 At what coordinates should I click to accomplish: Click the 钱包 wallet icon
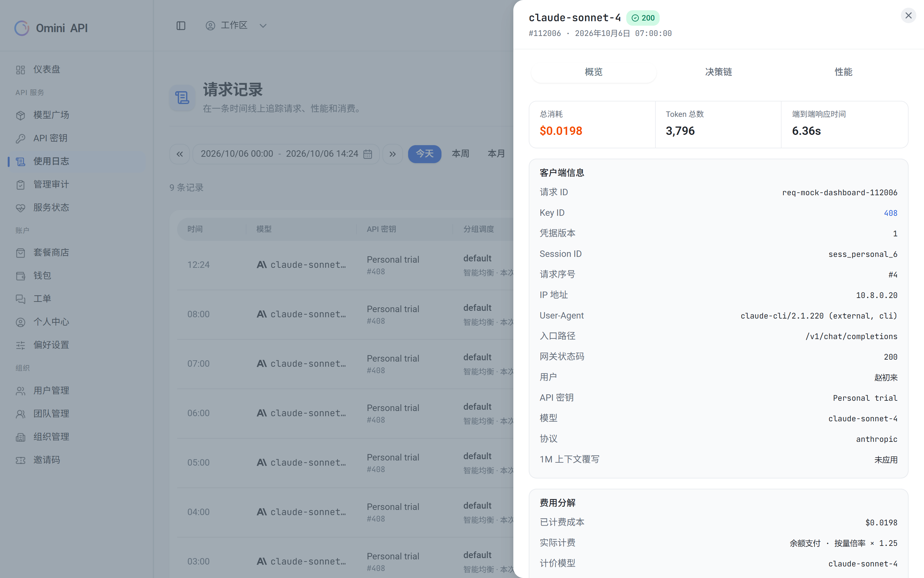21,276
